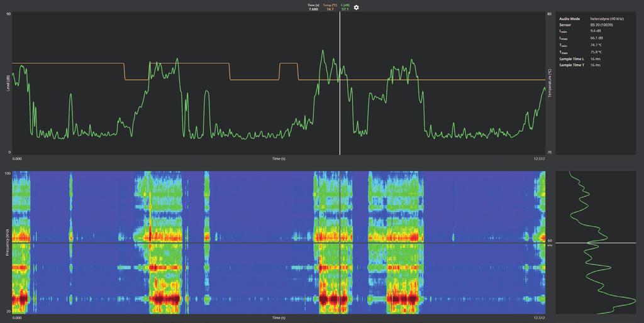The height and width of the screenshot is (323, 644).
Task: Click the 0.000 start-time label under the spectrogram
Action: 17,318
